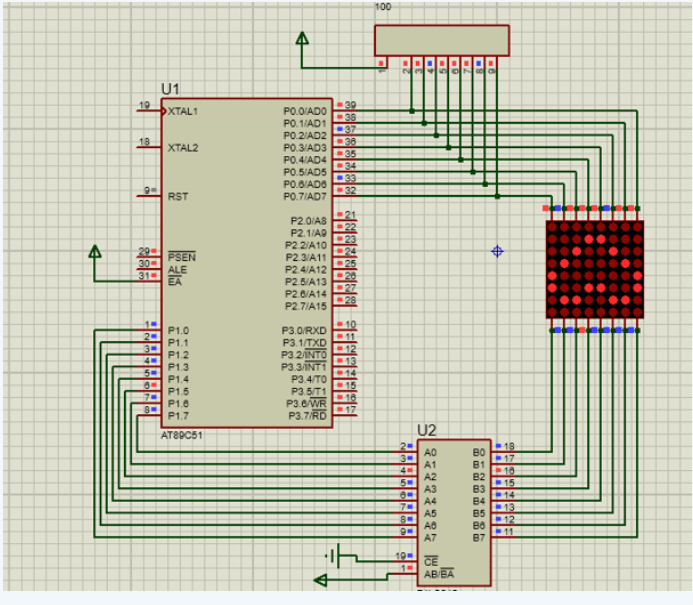Click the power terminal wired to EA pin
This screenshot has width=693, height=605.
[x=95, y=251]
